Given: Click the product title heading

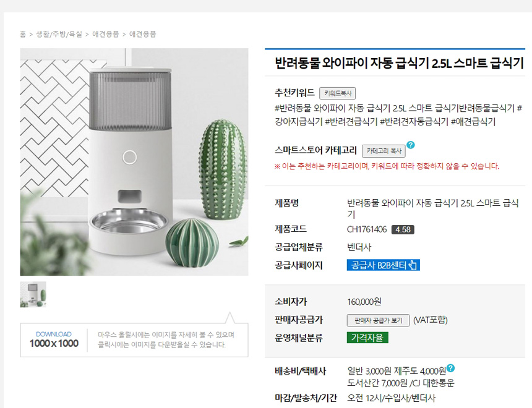Looking at the screenshot, I should pyautogui.click(x=399, y=63).
